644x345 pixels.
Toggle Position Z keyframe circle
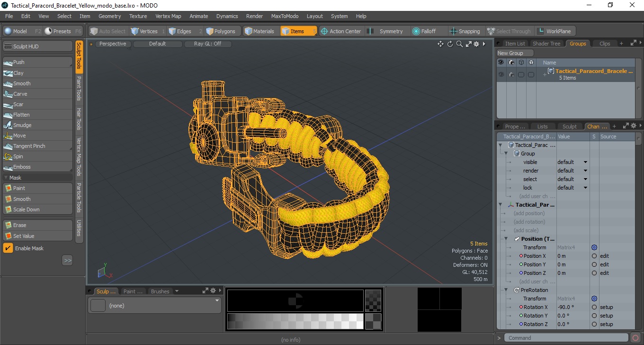pyautogui.click(x=594, y=273)
